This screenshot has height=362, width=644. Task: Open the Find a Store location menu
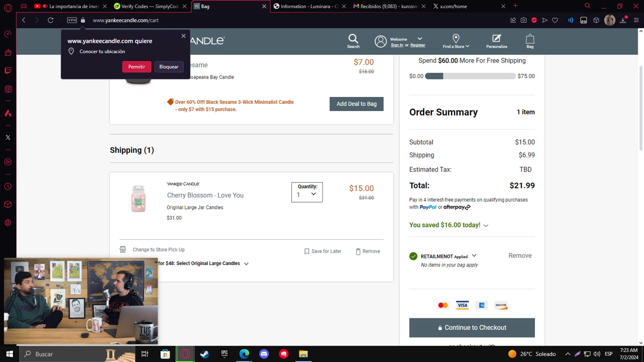coord(456,41)
